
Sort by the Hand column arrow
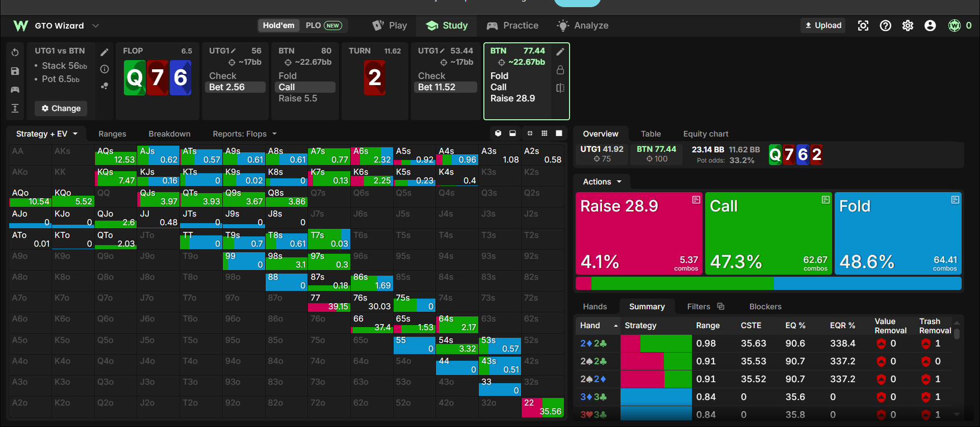(616, 326)
